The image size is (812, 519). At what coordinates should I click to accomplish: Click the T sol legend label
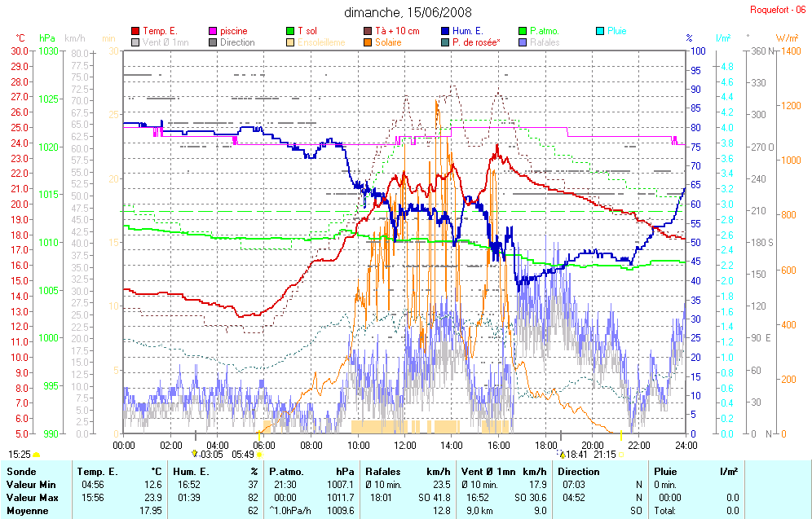(307, 31)
